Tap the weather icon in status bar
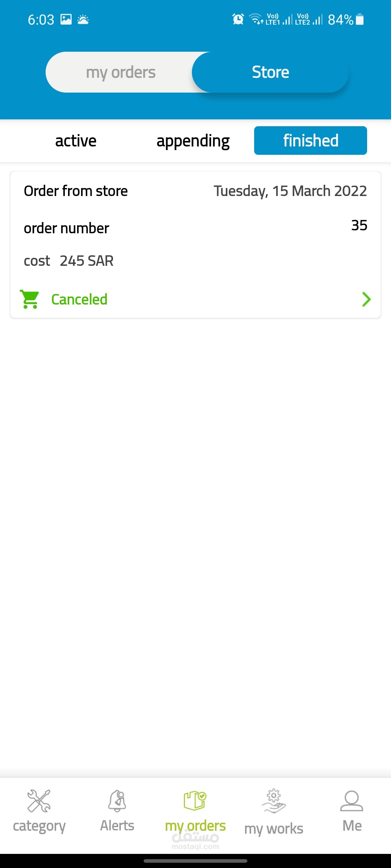Viewport: 391px width, 868px height. point(83,19)
